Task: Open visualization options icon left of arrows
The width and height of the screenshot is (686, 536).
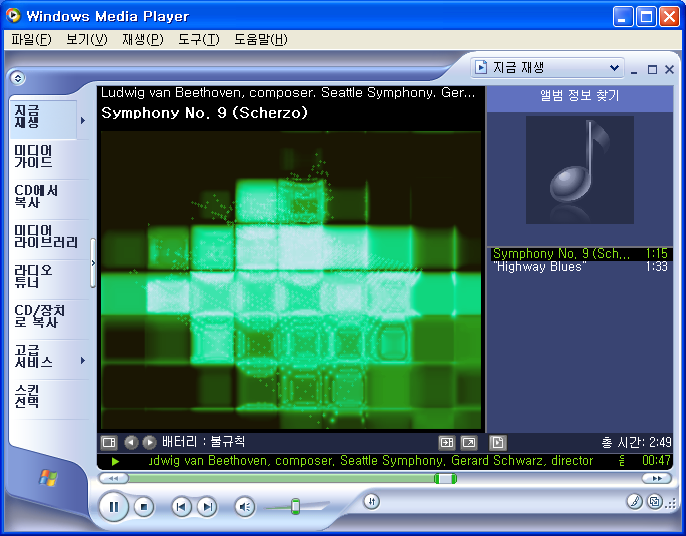Action: (x=109, y=443)
